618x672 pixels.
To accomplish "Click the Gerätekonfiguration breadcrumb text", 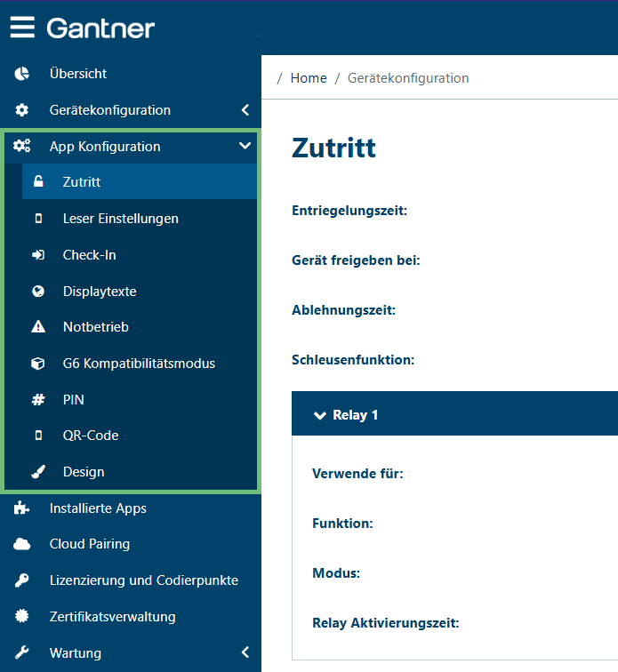I will point(408,78).
